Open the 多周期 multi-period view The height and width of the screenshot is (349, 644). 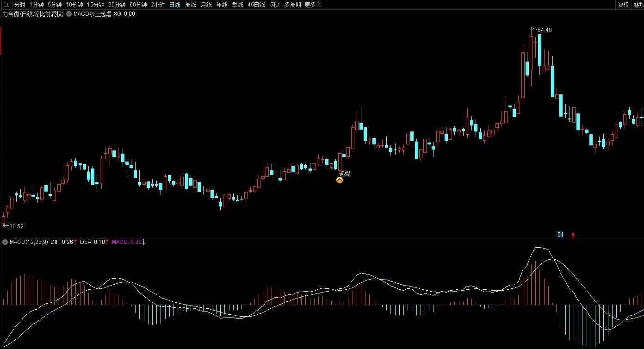292,5
